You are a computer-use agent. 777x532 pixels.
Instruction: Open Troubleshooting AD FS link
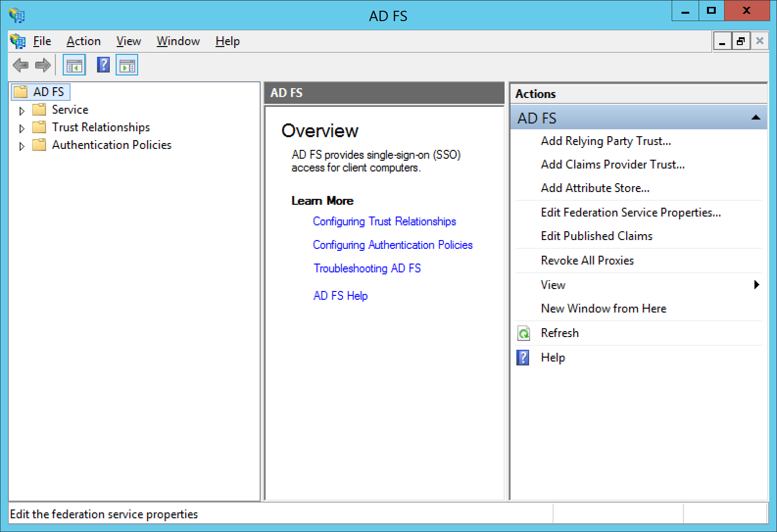click(367, 268)
